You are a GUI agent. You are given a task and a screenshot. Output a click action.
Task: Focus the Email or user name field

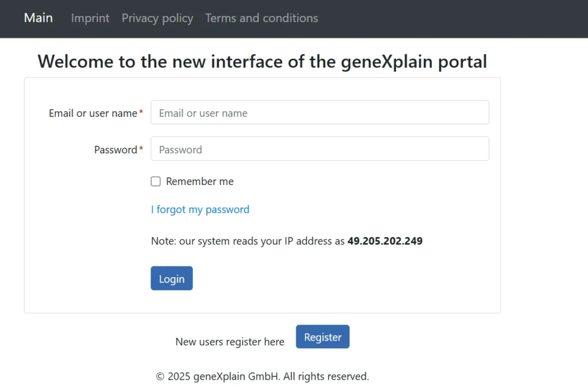point(319,113)
